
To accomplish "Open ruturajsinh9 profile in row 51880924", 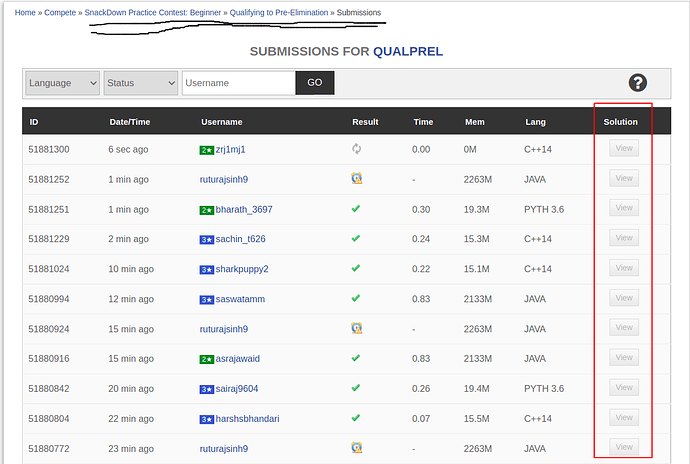I will [224, 329].
